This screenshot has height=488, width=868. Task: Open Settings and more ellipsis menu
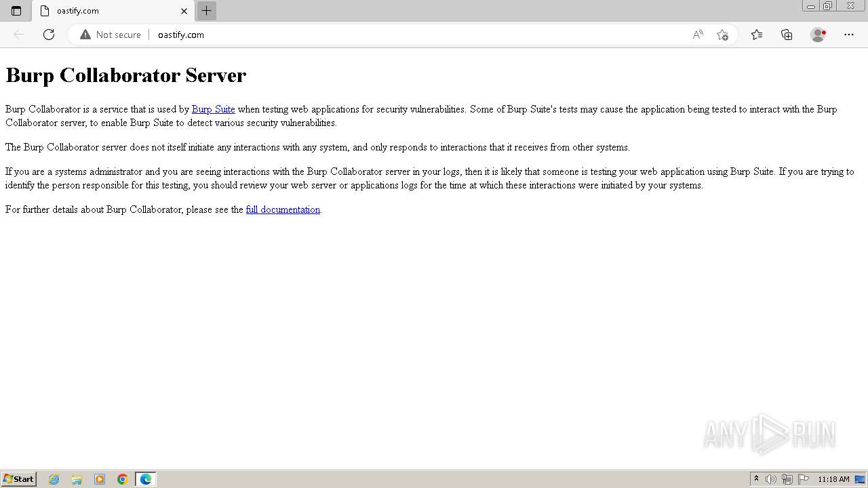point(849,35)
